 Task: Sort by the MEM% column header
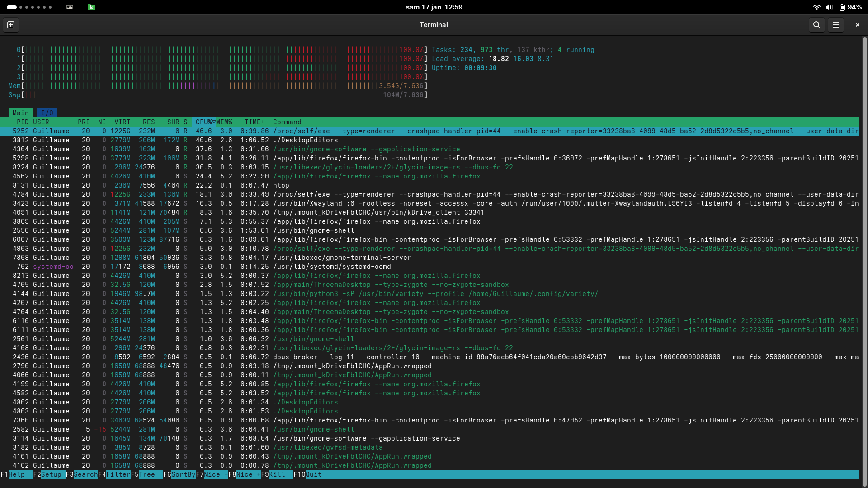coord(224,122)
